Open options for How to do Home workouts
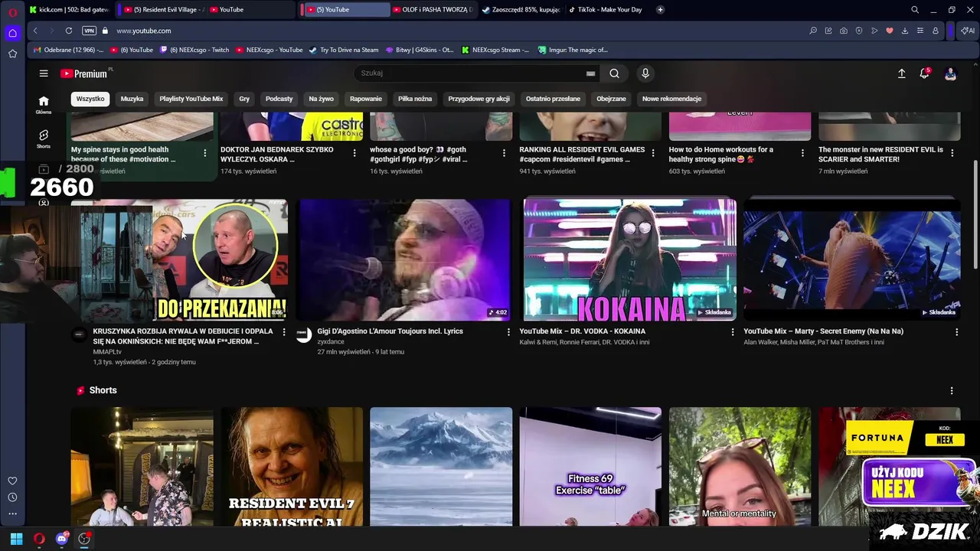Viewport: 980px width, 551px height. pyautogui.click(x=802, y=153)
